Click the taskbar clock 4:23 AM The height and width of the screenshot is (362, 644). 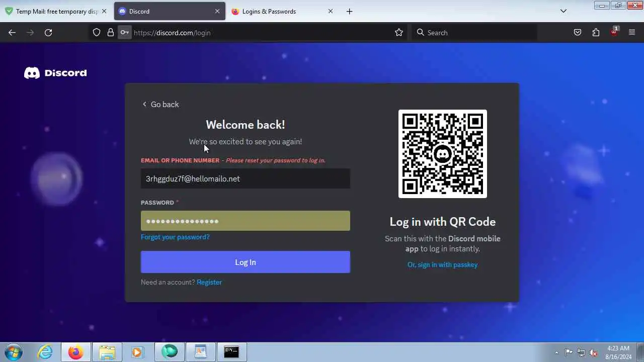click(619, 348)
